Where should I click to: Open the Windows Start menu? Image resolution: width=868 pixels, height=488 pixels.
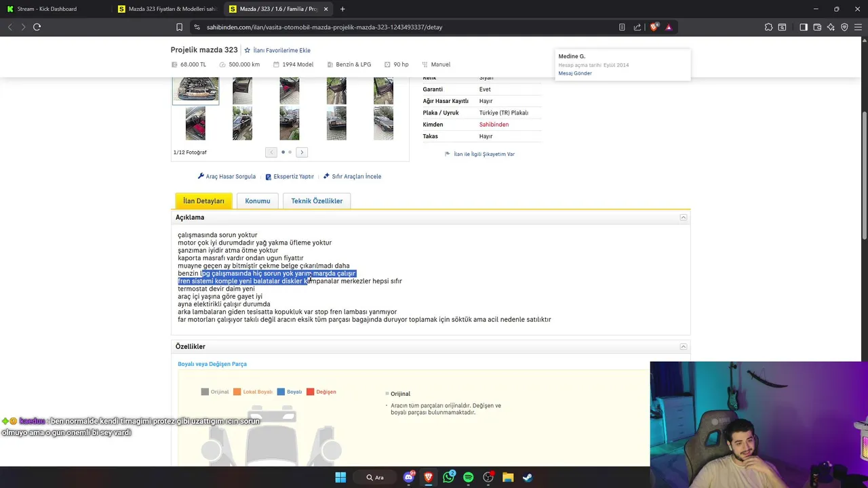[340, 477]
